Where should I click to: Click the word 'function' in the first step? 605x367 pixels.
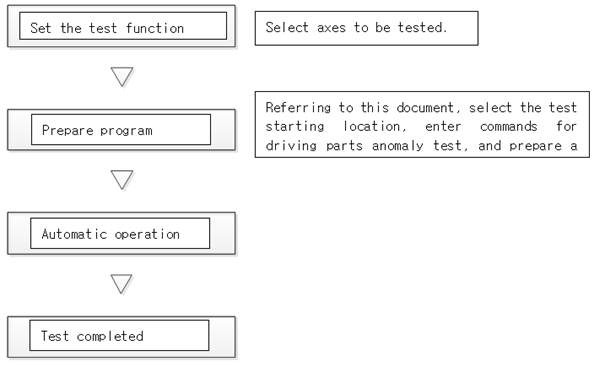click(x=155, y=28)
